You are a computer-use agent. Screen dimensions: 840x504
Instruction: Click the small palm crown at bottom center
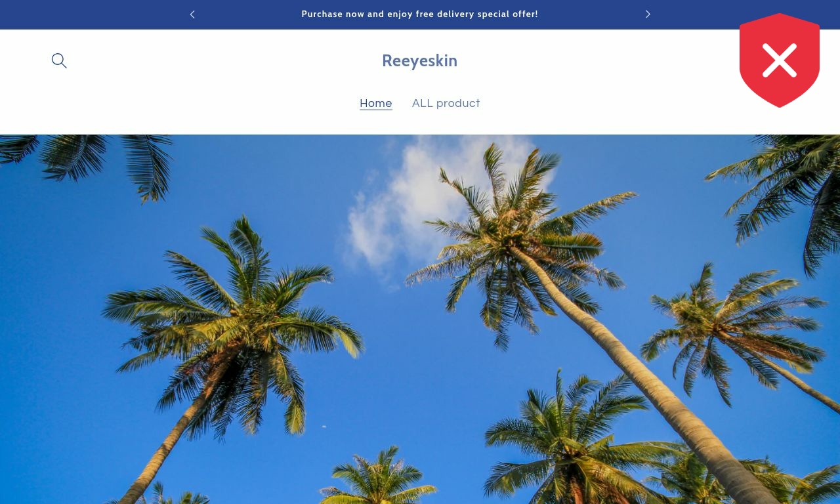pyautogui.click(x=377, y=479)
